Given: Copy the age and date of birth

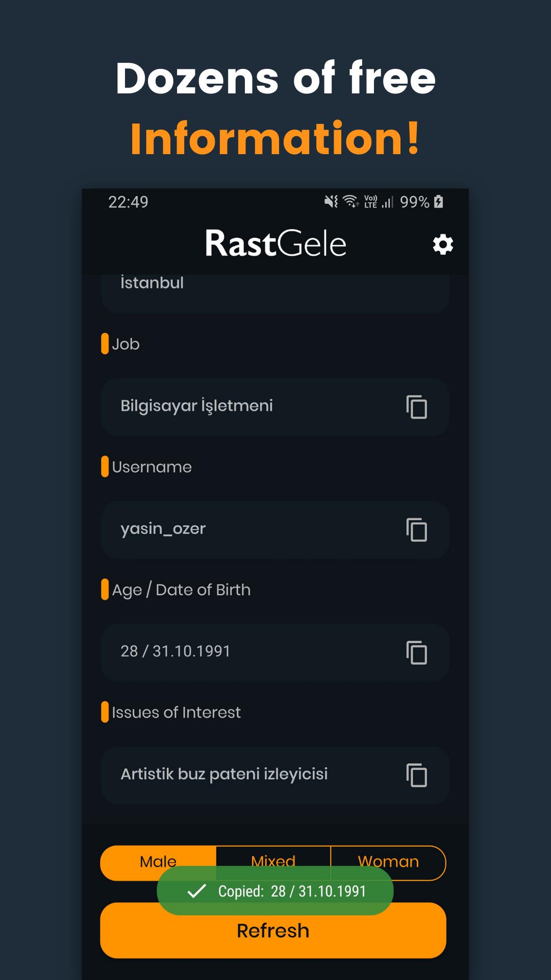Looking at the screenshot, I should 417,652.
